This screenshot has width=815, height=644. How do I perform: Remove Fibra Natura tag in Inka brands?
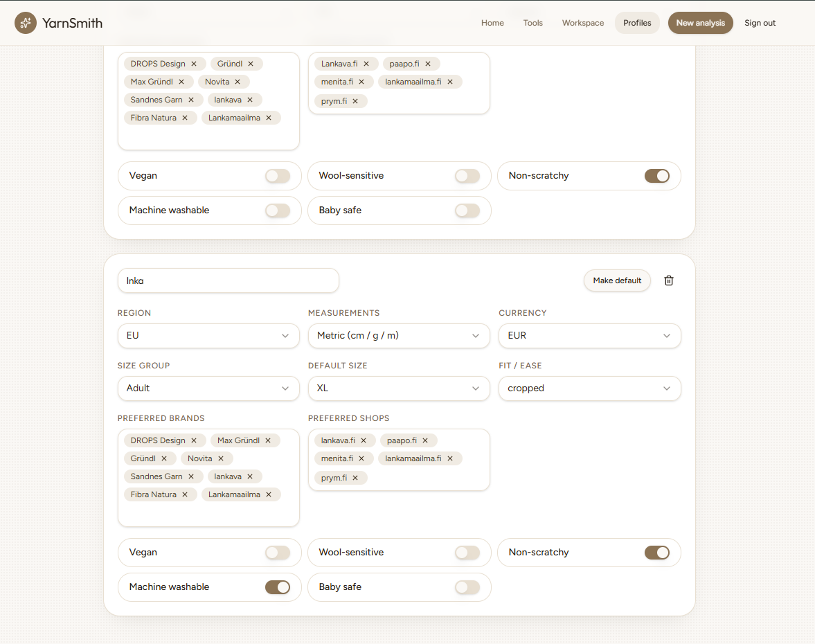point(185,495)
